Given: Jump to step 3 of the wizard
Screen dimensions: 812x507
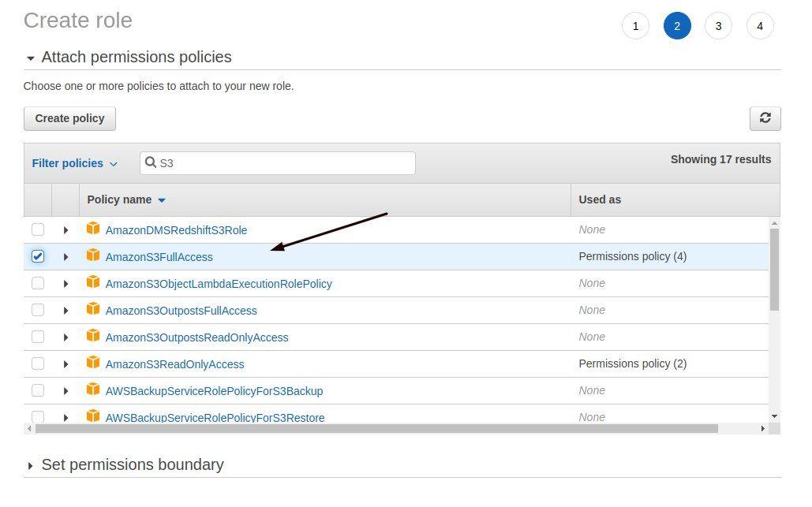Looking at the screenshot, I should [x=718, y=26].
